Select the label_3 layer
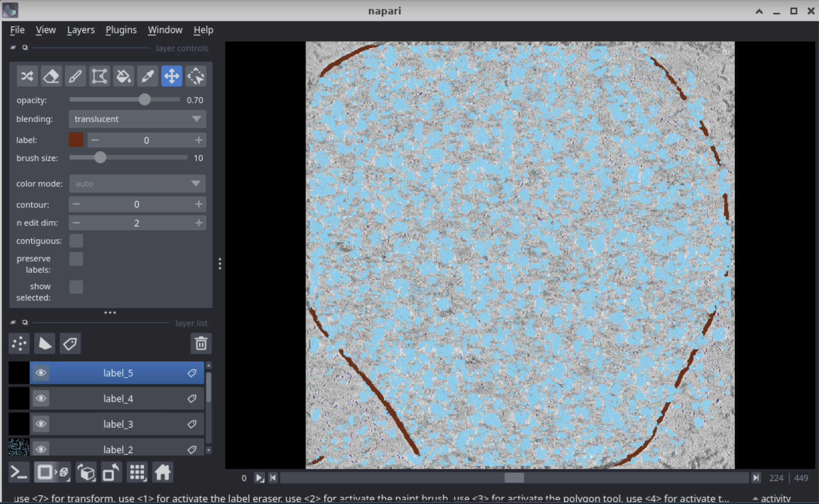 [x=118, y=424]
